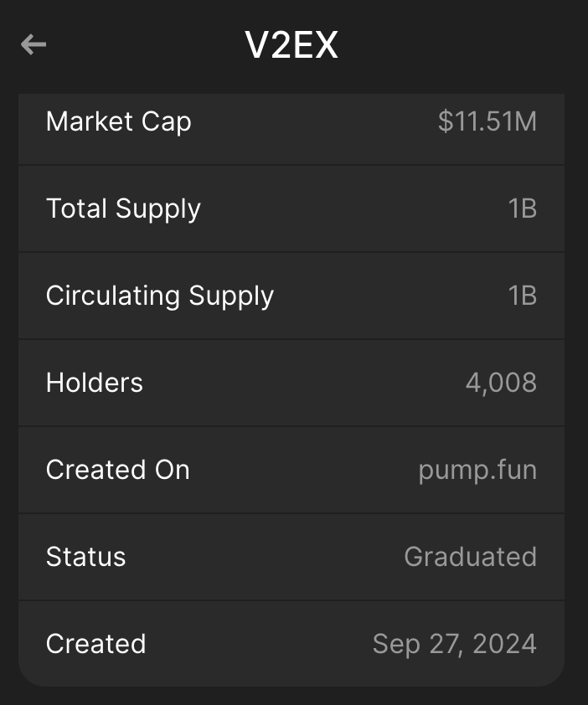
Task: Click the dark background below the info card
Action: 293,697
